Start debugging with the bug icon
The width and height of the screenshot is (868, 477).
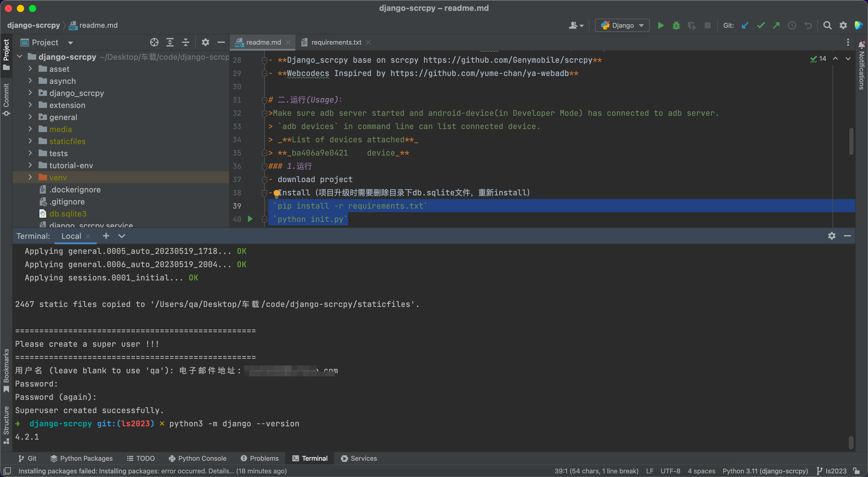tap(676, 26)
